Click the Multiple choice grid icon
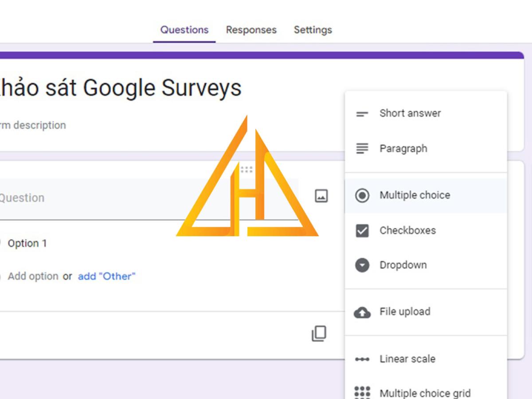 pyautogui.click(x=362, y=392)
